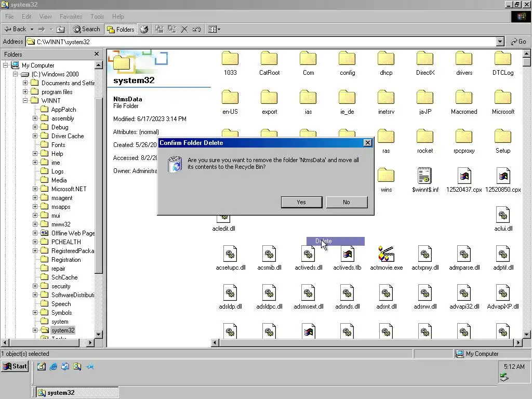Click the Up one level toolbar icon

coord(60,29)
